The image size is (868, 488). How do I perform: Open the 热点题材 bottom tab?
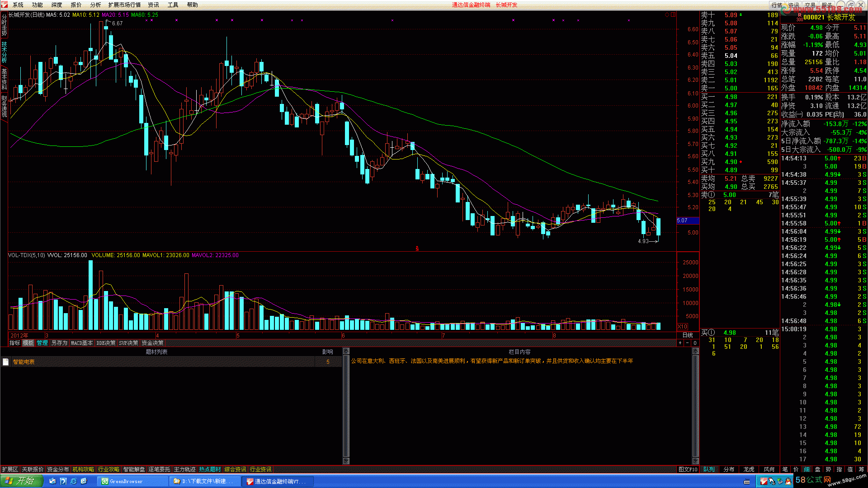210,469
